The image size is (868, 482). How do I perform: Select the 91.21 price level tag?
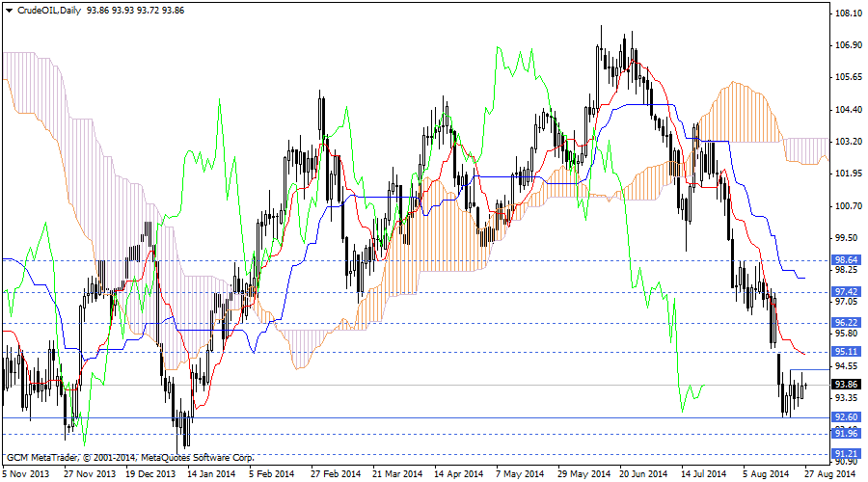click(846, 453)
